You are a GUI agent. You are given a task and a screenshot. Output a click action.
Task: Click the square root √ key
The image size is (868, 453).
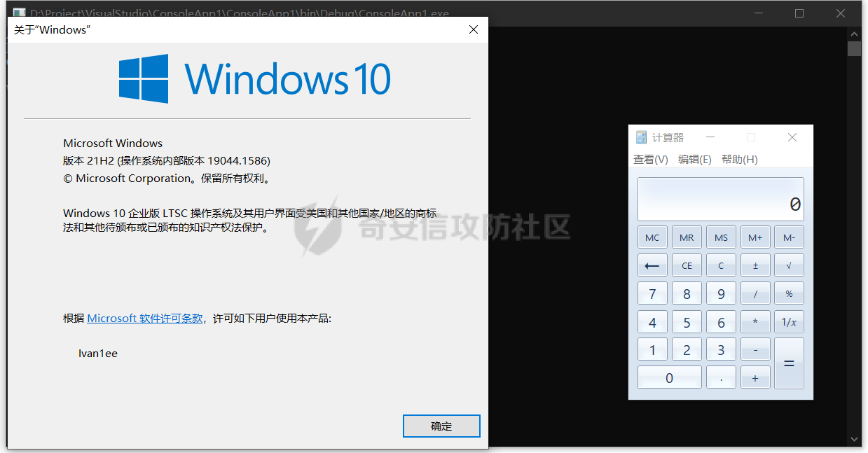click(x=789, y=265)
